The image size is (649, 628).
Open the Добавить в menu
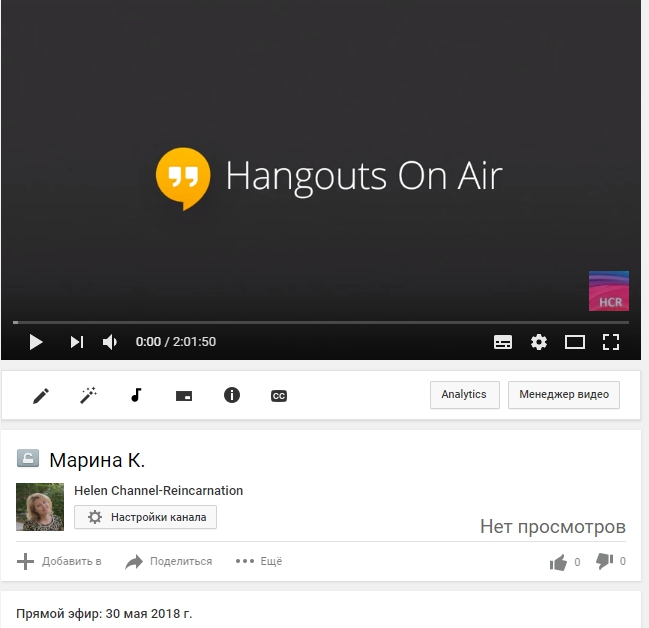60,562
